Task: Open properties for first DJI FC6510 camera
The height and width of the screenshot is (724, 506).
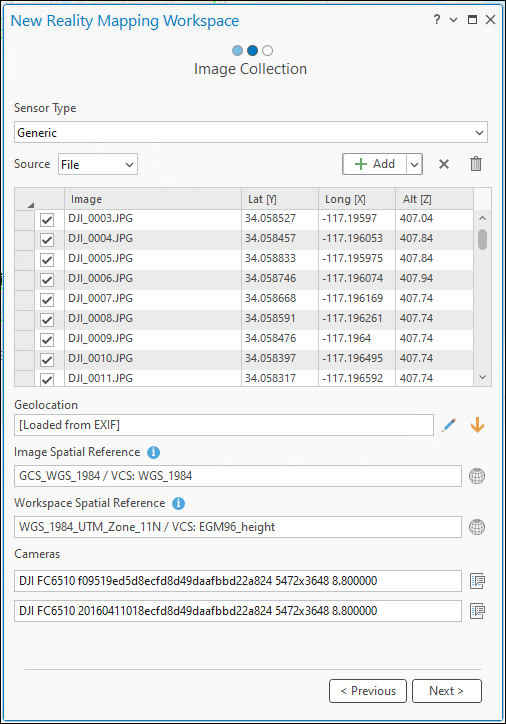Action: [477, 581]
